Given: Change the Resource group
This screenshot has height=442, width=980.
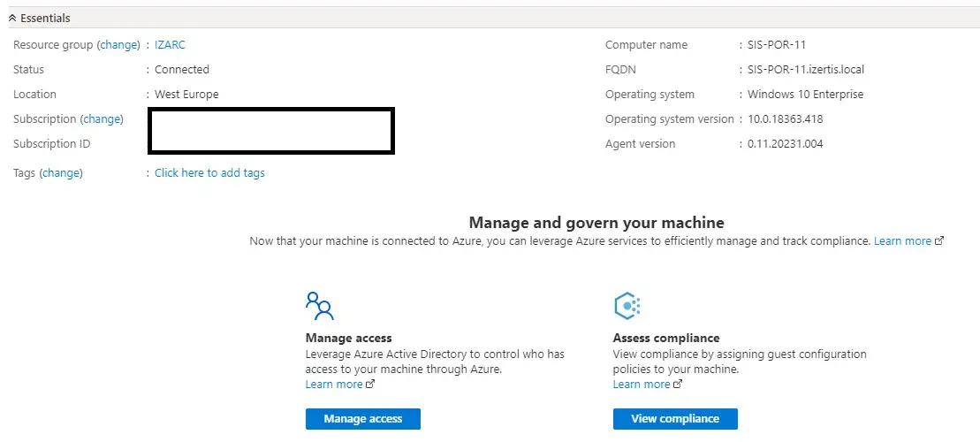Looking at the screenshot, I should (x=118, y=45).
